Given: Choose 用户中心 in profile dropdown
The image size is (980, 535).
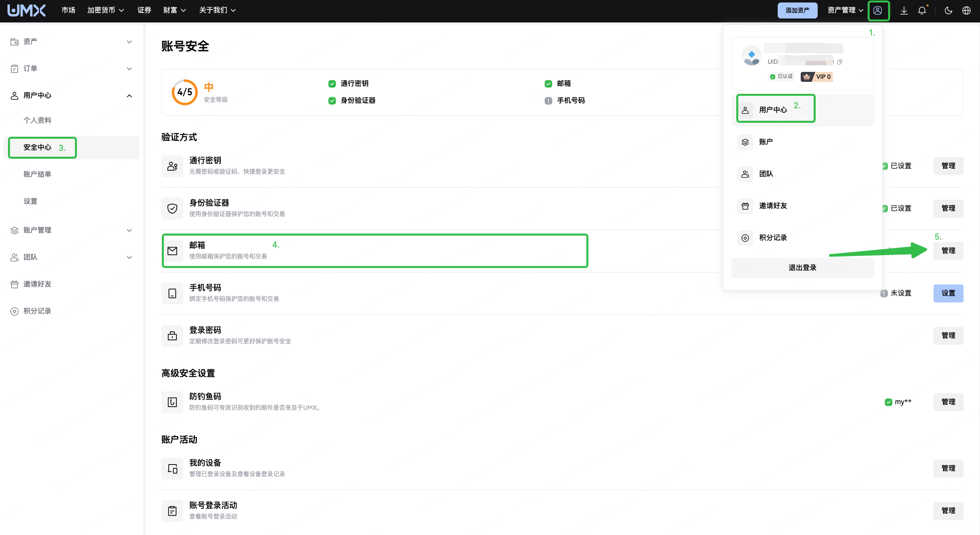Looking at the screenshot, I should click(802, 110).
